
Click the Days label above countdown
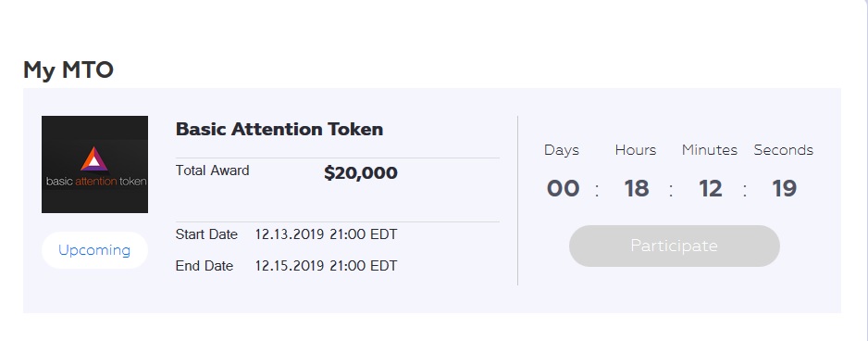pos(562,150)
